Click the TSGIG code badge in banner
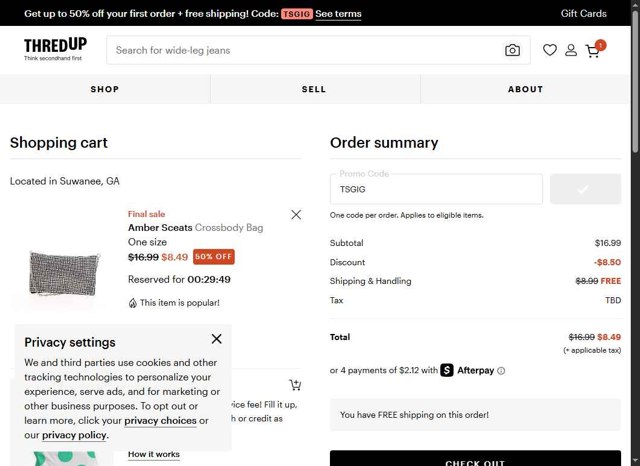 [297, 14]
